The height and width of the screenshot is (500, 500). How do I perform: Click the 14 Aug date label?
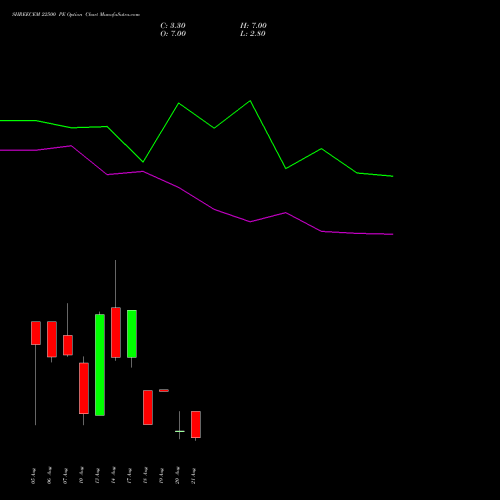pos(113,476)
